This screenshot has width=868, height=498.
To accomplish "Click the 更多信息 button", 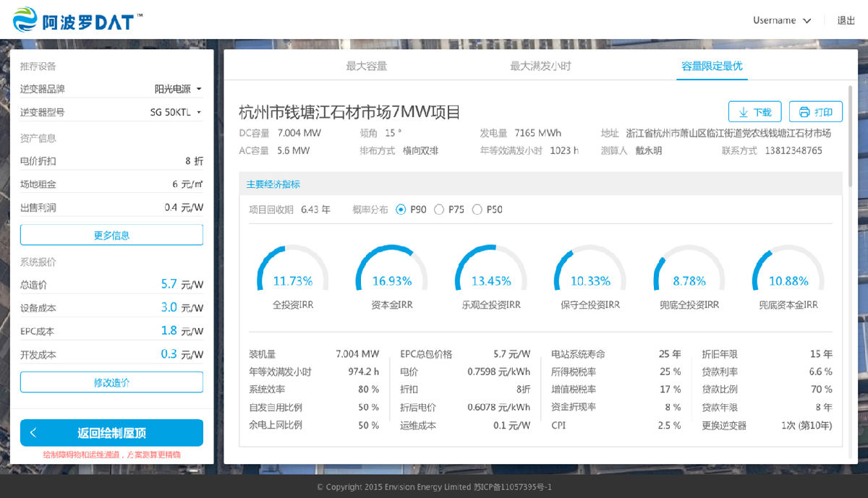I will click(111, 235).
